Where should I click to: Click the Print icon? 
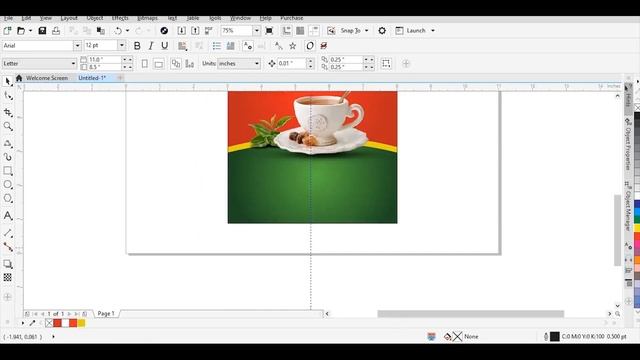pyautogui.click(x=56, y=31)
